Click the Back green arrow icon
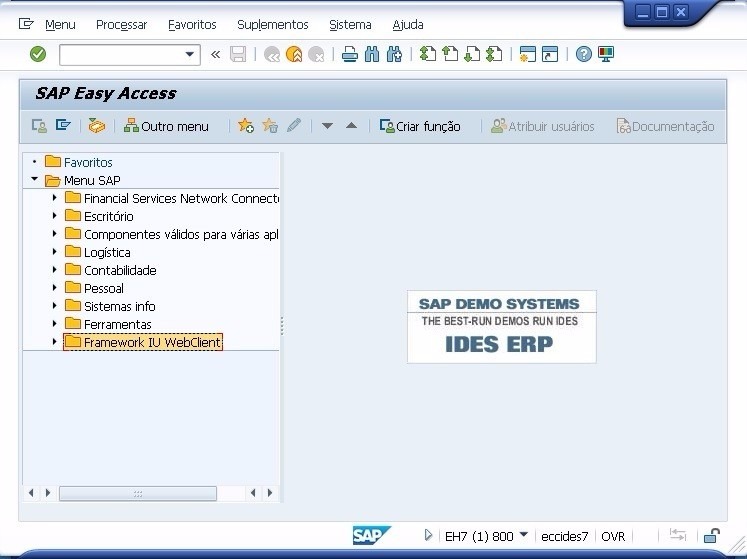This screenshot has height=559, width=747. point(272,54)
